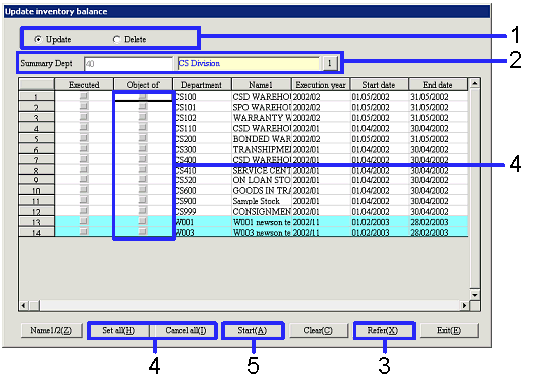Screen dimensions: 542x383
Task: Click the SPO WAREHO name cell
Action: (262, 107)
